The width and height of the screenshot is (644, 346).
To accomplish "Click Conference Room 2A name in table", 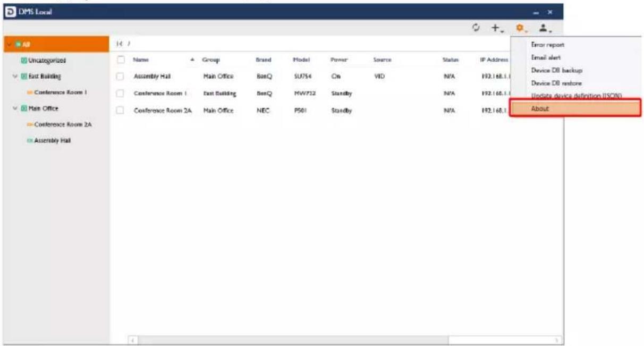I will [163, 110].
